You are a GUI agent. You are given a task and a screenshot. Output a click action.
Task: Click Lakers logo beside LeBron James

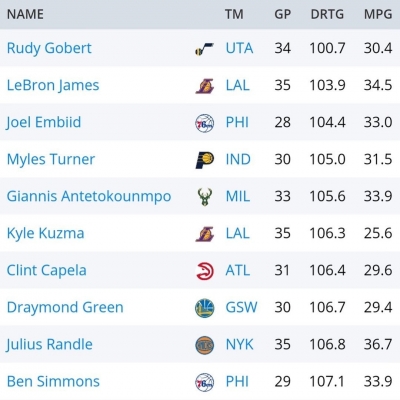(x=204, y=86)
